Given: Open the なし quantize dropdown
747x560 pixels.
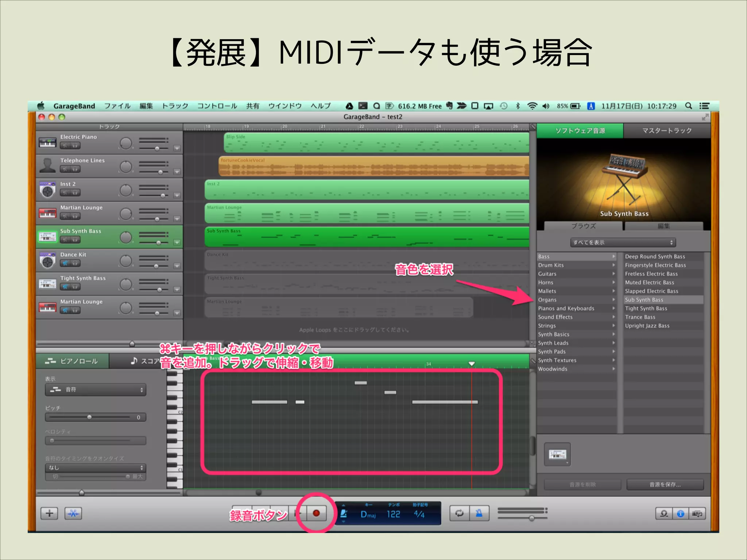Looking at the screenshot, I should click(96, 468).
